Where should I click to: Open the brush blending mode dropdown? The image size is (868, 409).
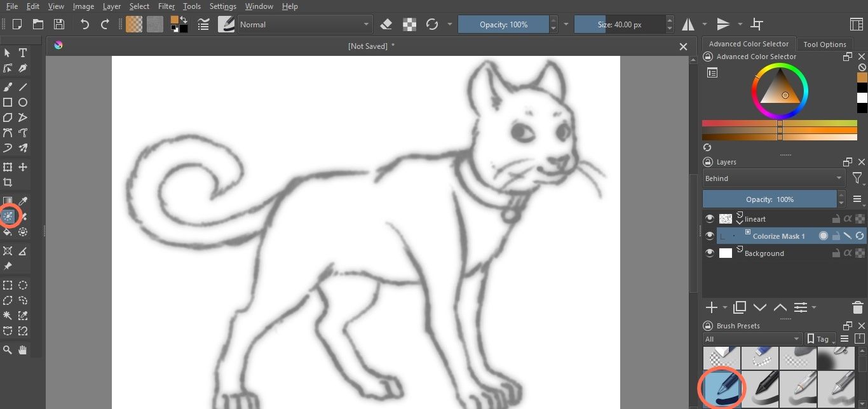[x=304, y=24]
